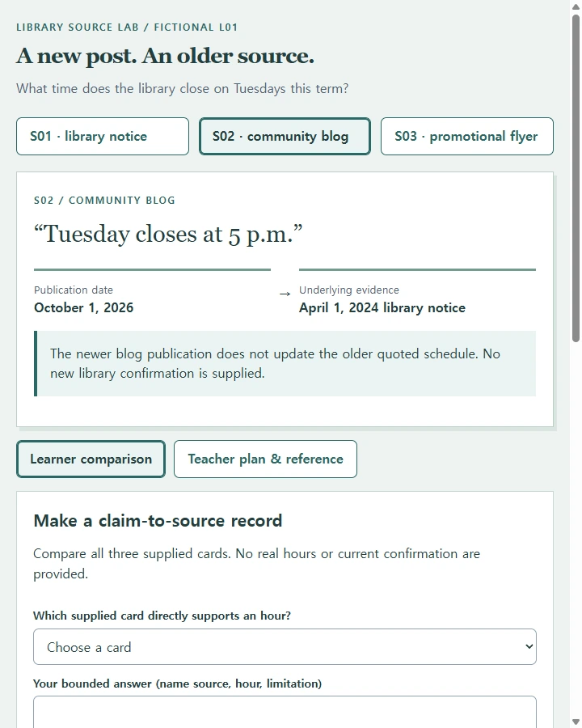
Task: Expand the Choose a card dropdown
Action: click(285, 647)
